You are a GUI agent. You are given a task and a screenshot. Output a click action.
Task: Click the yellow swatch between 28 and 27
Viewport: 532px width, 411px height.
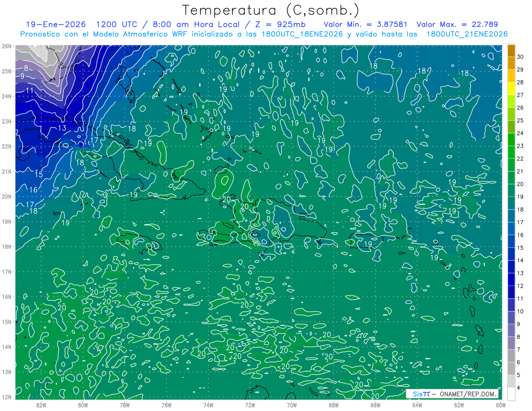(x=511, y=88)
